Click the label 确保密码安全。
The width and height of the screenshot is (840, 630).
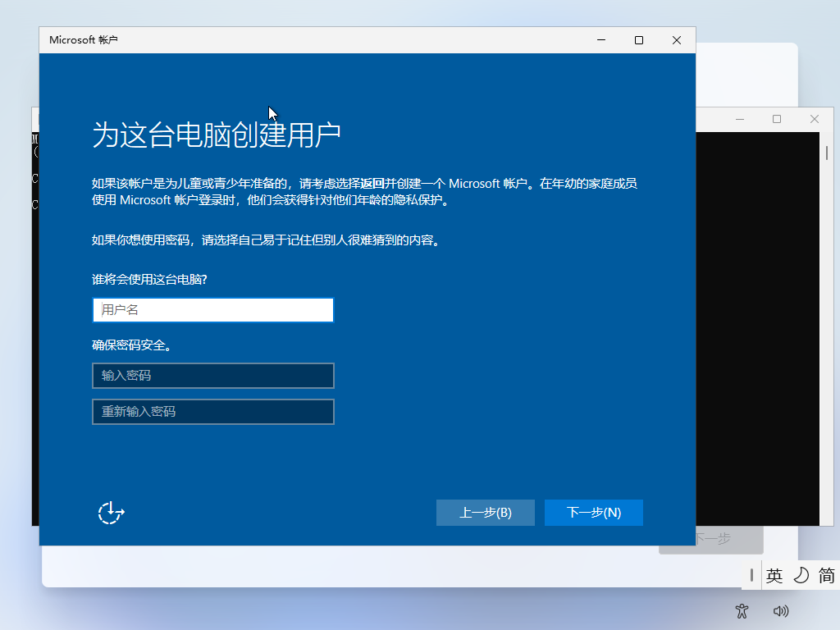(132, 345)
